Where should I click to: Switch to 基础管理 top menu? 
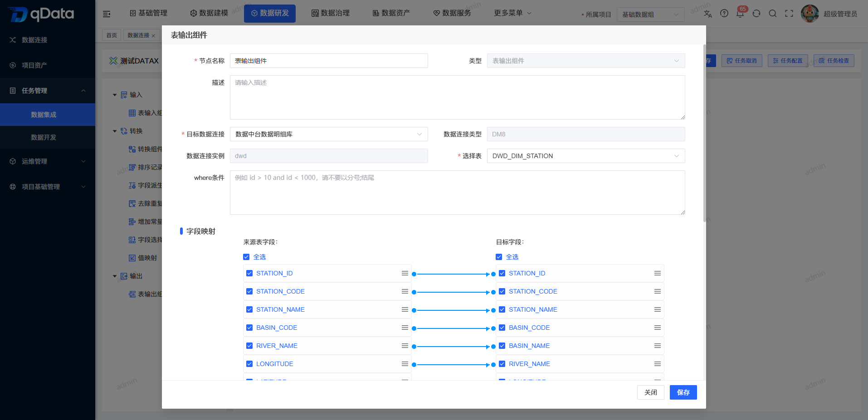coord(148,13)
